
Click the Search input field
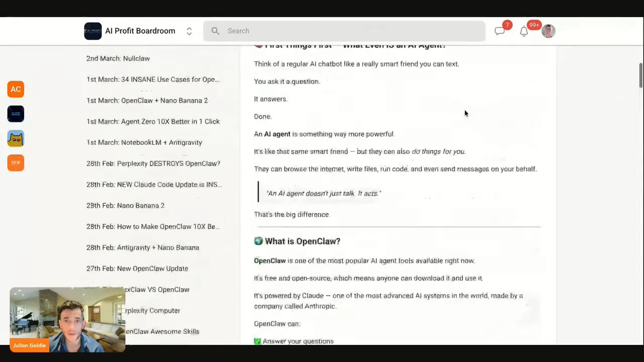pyautogui.click(x=344, y=31)
